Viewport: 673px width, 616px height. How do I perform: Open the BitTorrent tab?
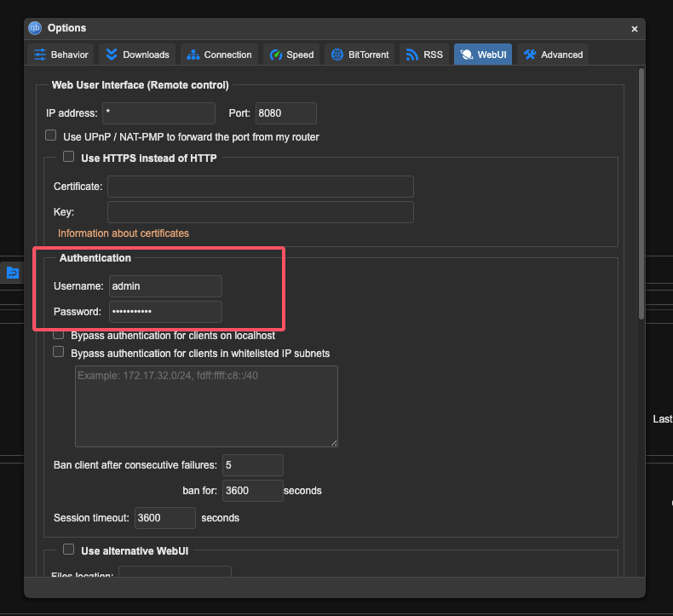pos(360,55)
